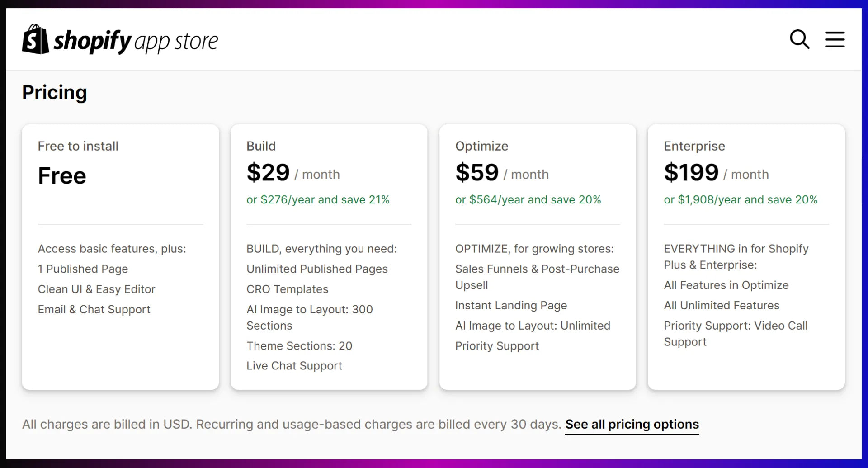Click the large "Free" price label
This screenshot has width=868, height=468.
(62, 175)
